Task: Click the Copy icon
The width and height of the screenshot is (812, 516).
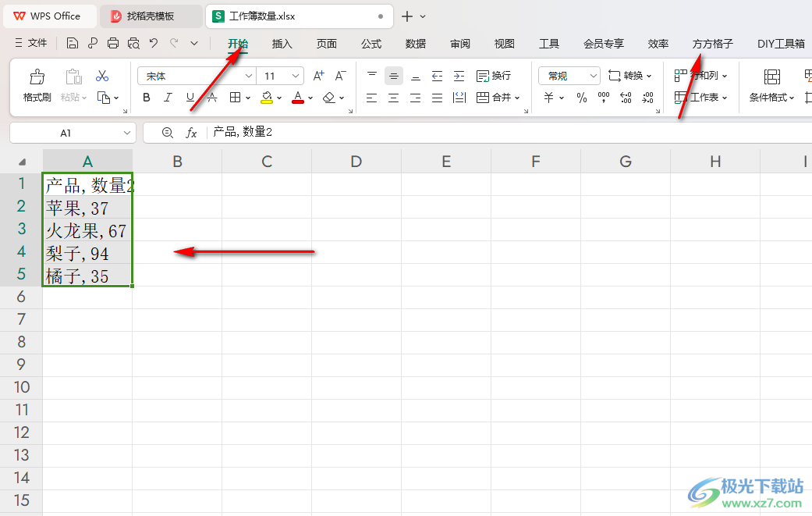Action: pos(104,98)
